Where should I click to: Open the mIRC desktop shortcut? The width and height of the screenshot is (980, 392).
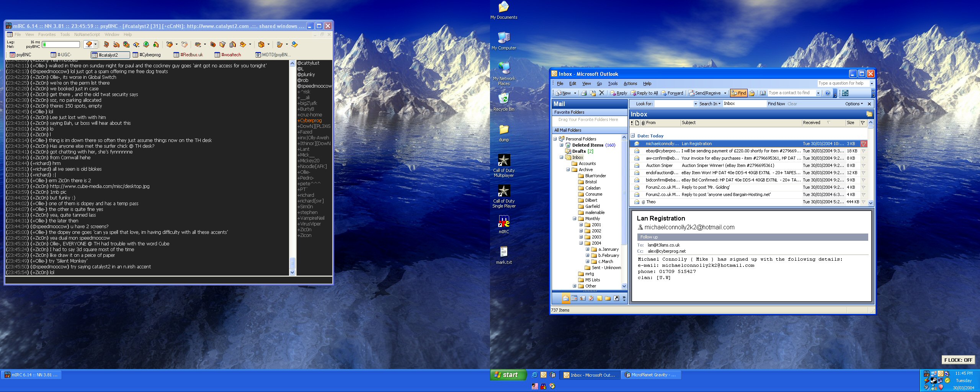pos(504,225)
